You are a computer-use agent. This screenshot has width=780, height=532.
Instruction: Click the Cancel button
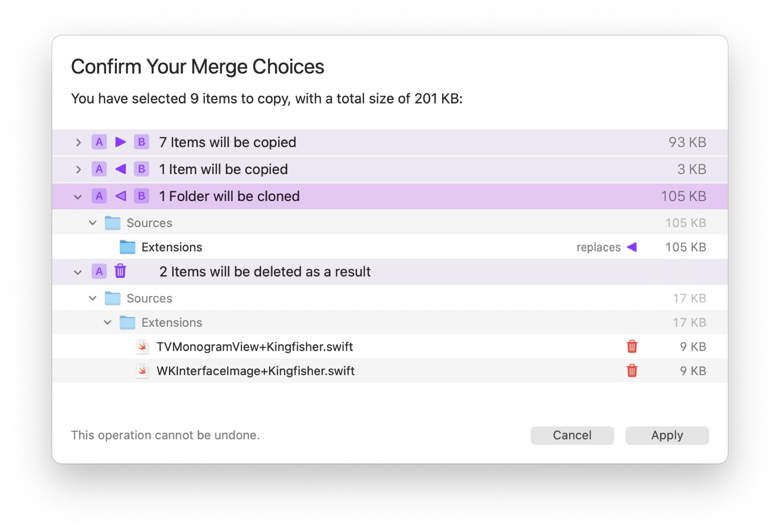point(572,435)
